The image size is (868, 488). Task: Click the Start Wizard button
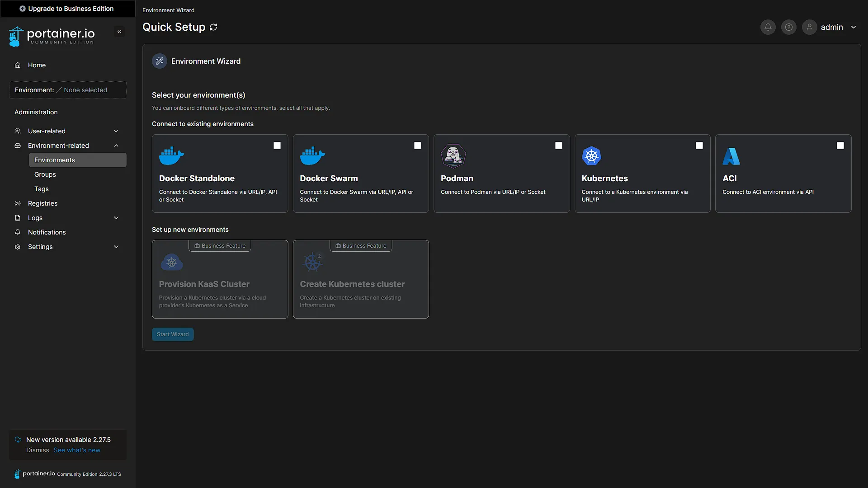click(x=173, y=334)
